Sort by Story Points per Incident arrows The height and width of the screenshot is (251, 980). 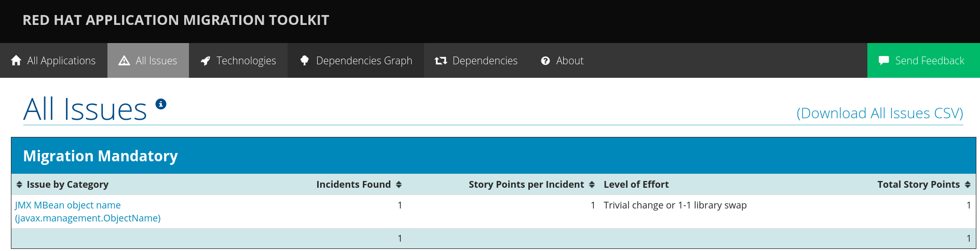(592, 185)
